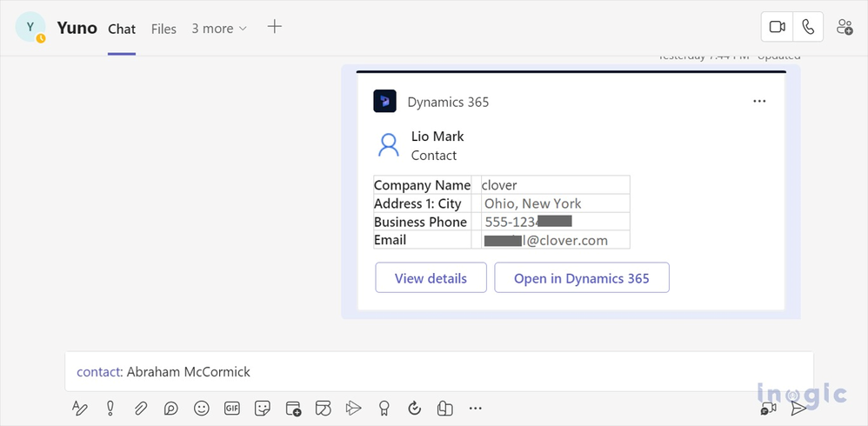The width and height of the screenshot is (868, 426).
Task: Click the Dynamics 365 app logo
Action: [384, 101]
